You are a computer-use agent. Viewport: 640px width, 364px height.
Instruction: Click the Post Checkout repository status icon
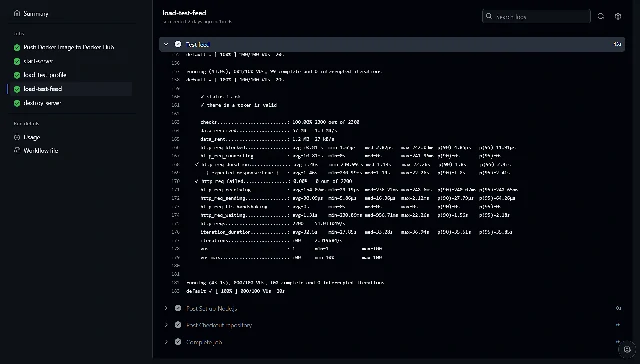tap(178, 325)
